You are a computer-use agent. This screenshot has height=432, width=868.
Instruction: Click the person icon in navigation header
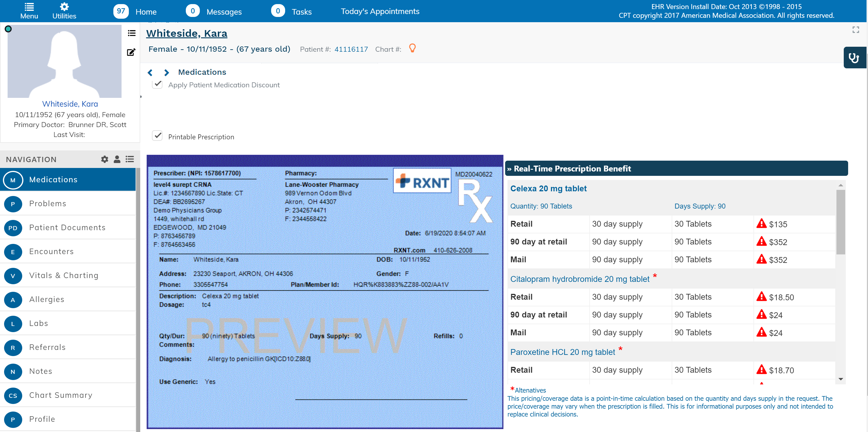point(117,159)
